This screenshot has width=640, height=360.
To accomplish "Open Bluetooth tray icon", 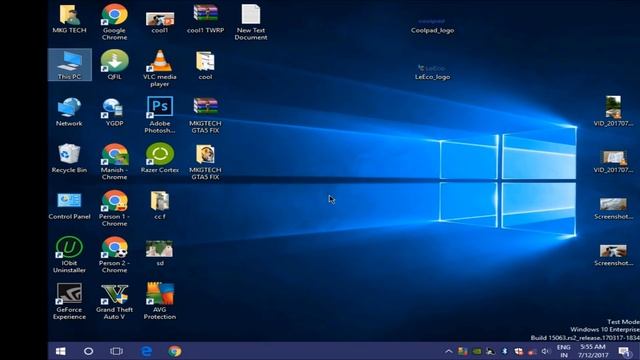I will (504, 351).
